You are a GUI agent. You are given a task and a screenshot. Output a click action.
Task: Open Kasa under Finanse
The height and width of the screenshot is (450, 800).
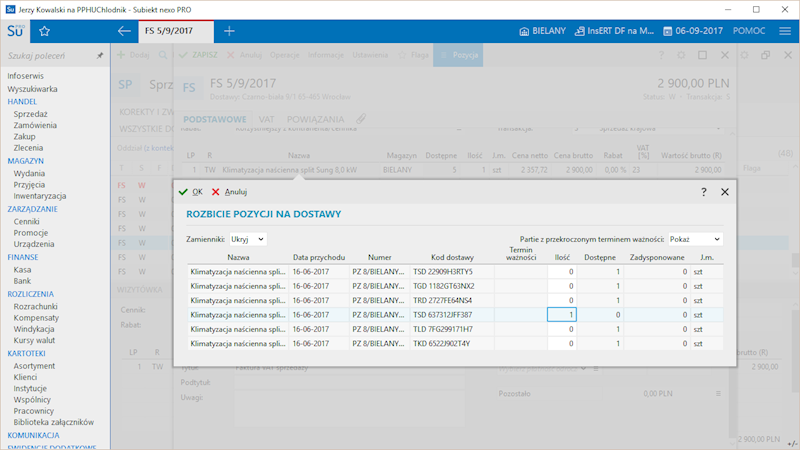(22, 269)
